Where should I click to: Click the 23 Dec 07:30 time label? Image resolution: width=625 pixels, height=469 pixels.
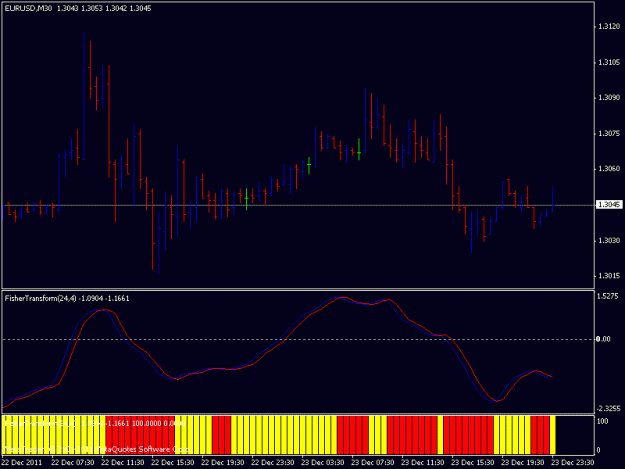coord(372,462)
